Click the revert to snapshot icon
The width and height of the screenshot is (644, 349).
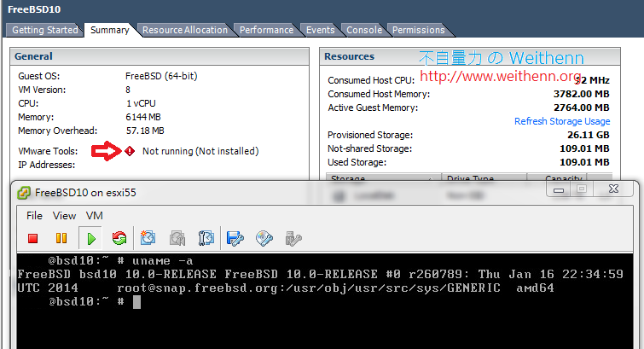tap(177, 238)
